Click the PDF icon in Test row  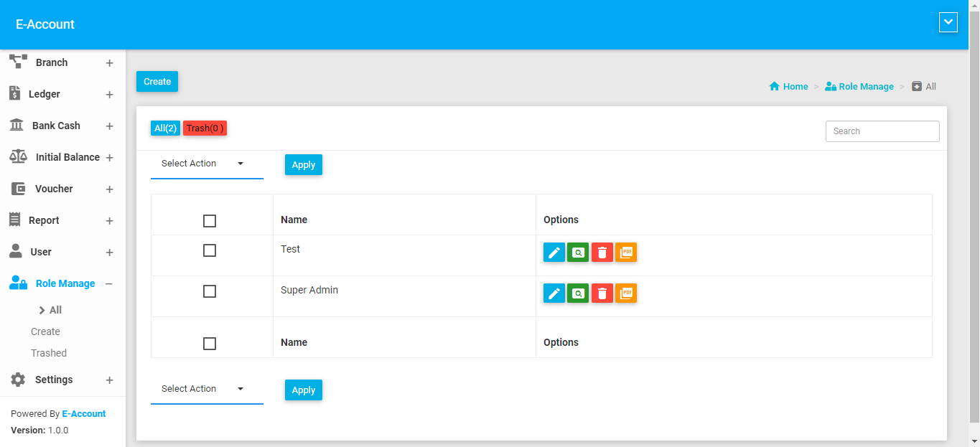click(x=626, y=253)
